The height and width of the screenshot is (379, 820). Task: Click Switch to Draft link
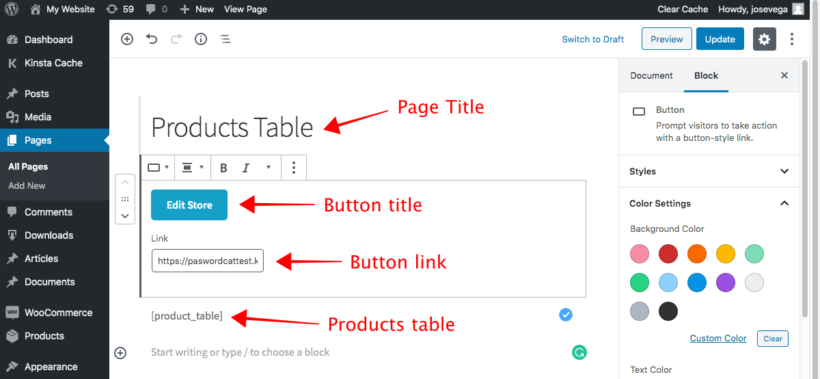(x=593, y=39)
